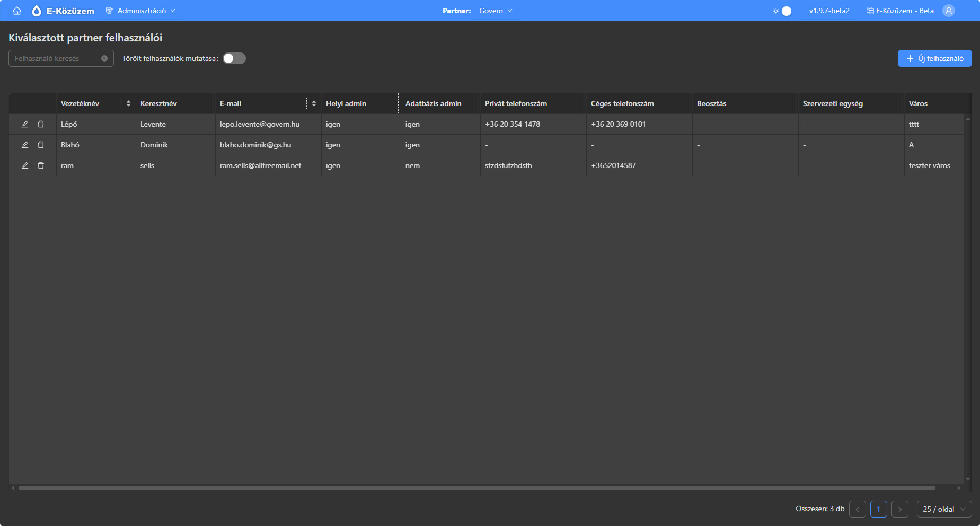980x526 pixels.
Task: Open the user profile avatar icon
Action: point(948,11)
